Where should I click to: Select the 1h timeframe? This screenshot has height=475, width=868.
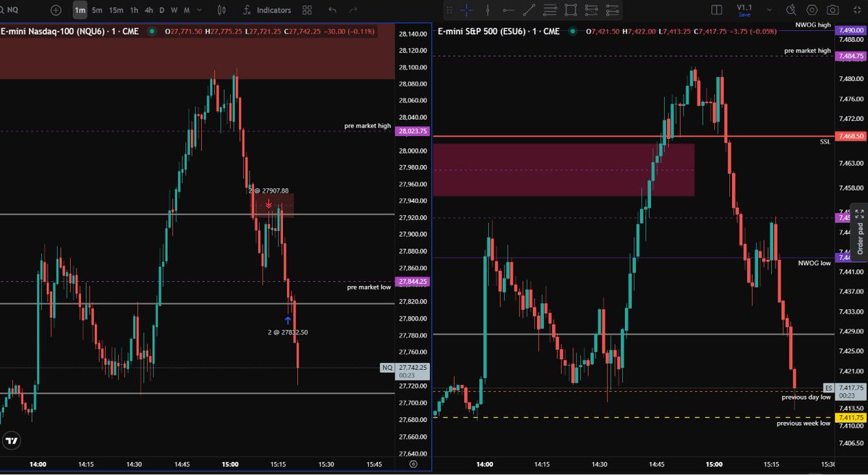134,10
